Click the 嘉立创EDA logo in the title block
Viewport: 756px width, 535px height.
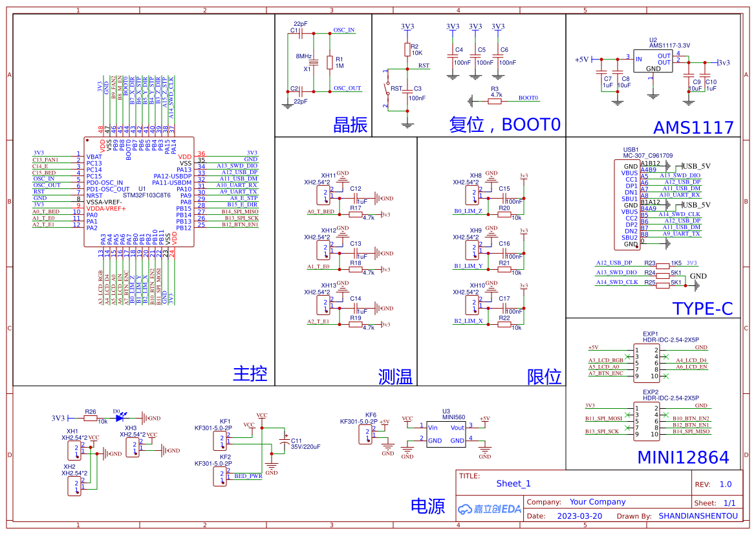[490, 508]
